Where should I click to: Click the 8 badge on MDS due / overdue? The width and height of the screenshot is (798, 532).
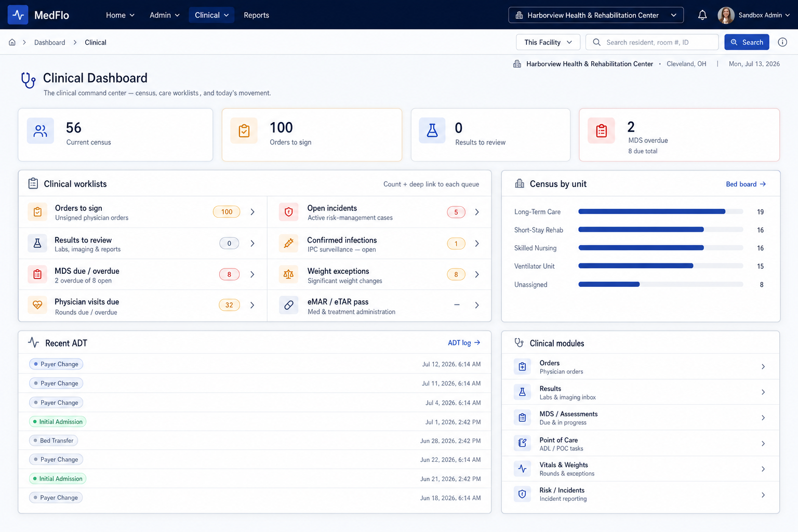pyautogui.click(x=229, y=274)
